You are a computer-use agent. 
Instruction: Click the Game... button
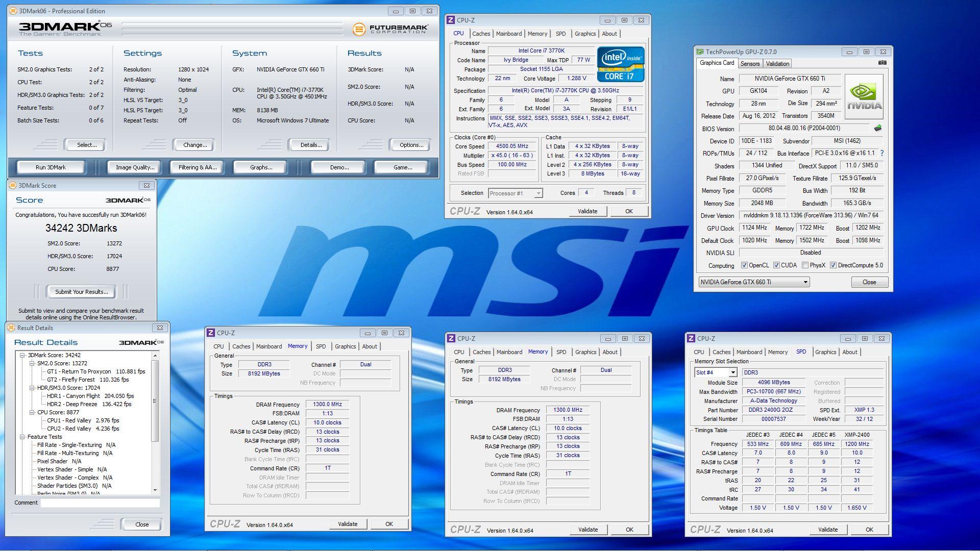click(403, 167)
